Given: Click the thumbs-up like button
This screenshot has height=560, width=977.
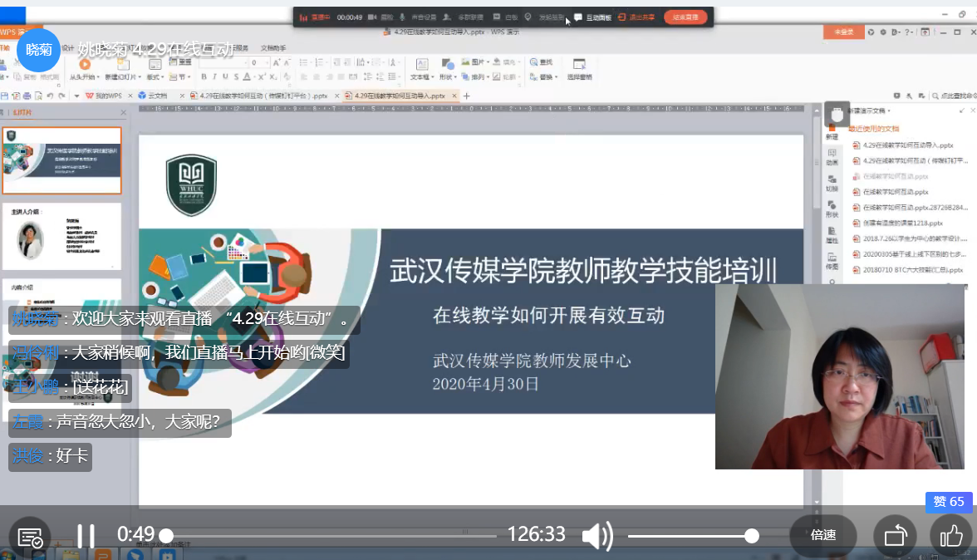Looking at the screenshot, I should [950, 536].
